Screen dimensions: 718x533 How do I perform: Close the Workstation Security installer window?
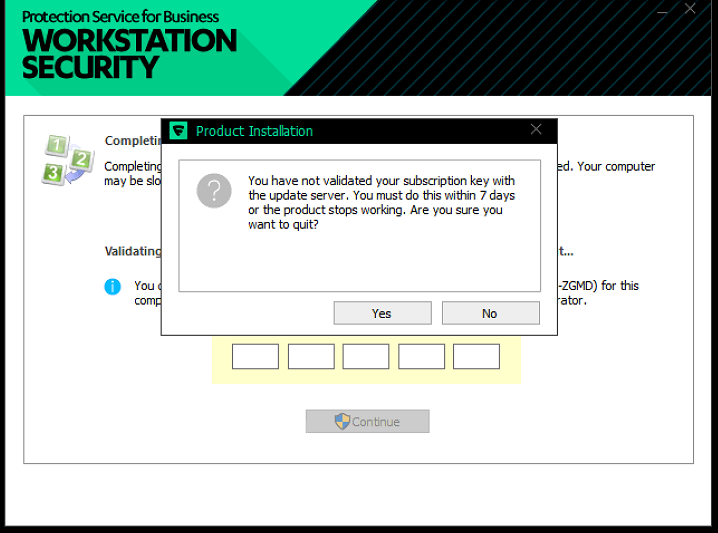[x=690, y=8]
